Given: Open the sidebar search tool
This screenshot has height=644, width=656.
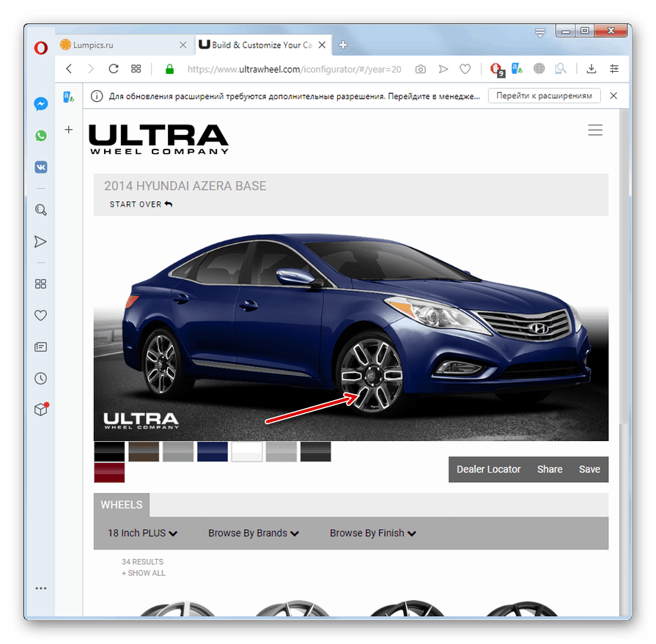Looking at the screenshot, I should [x=41, y=210].
